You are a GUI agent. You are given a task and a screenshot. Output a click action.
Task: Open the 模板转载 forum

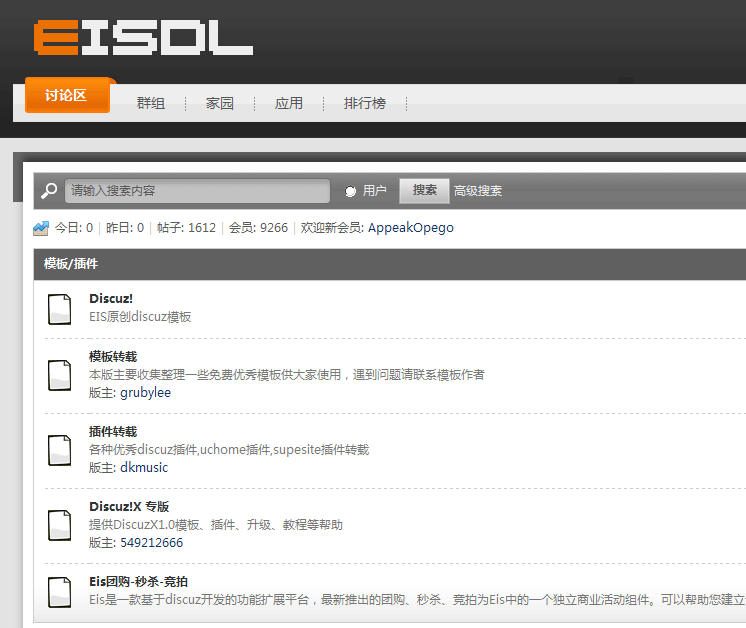(113, 357)
